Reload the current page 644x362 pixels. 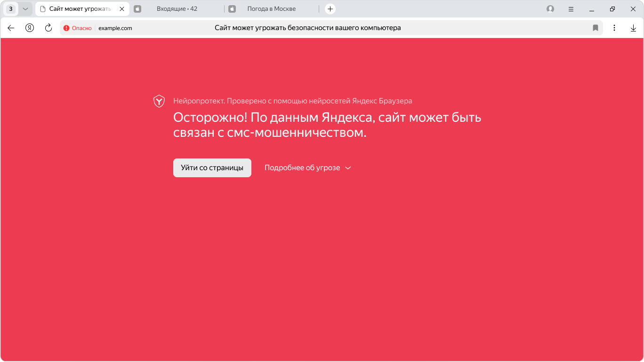[x=48, y=28]
